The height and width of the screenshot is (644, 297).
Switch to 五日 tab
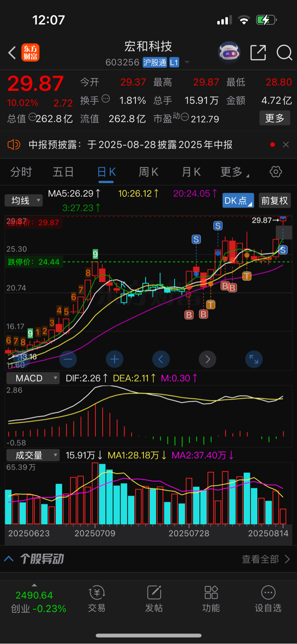click(x=63, y=172)
